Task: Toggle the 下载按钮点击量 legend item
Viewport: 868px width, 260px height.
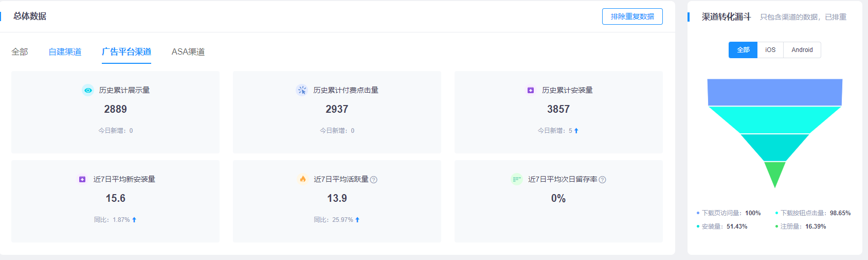Action: pos(812,213)
